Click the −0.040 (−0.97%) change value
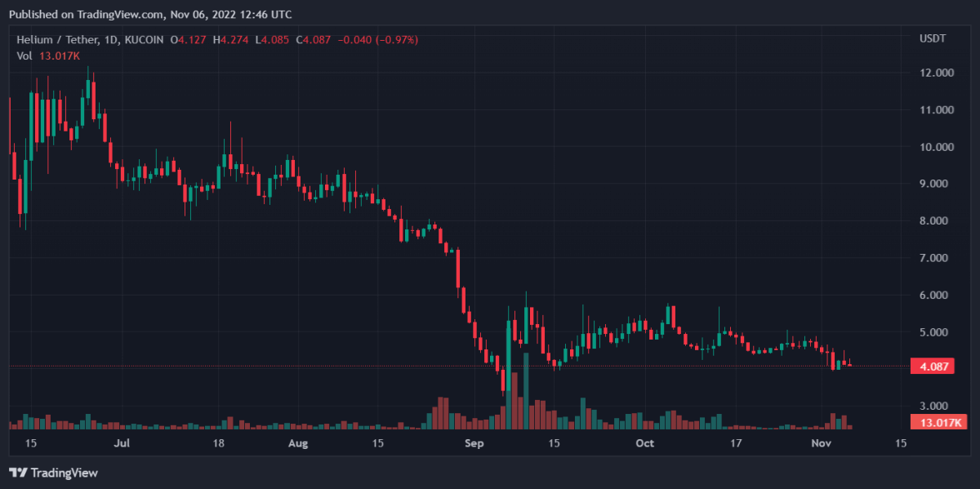Screen dimensions: 980x489 [x=378, y=39]
